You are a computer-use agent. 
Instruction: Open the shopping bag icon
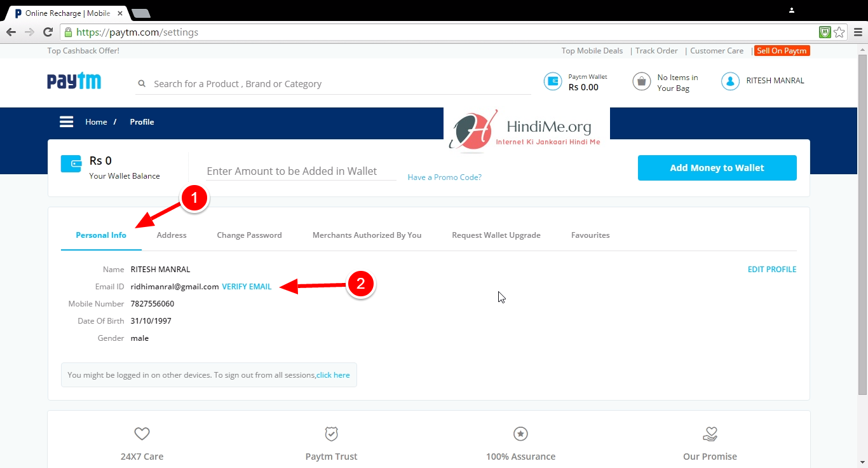(x=641, y=81)
